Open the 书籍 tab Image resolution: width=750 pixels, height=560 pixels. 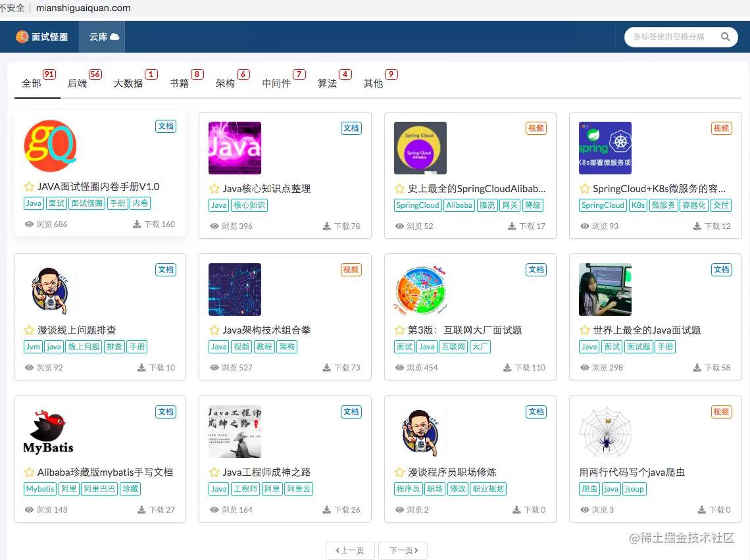coord(180,84)
